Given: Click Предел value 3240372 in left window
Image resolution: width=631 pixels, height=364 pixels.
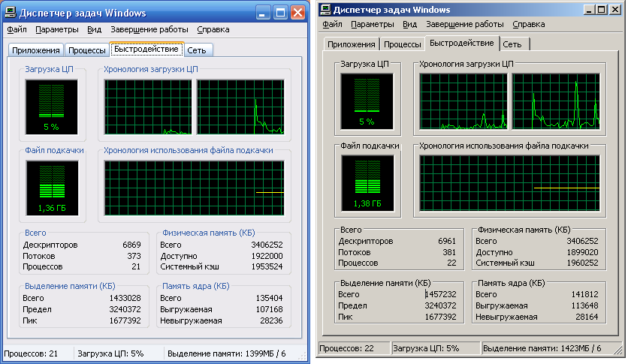Looking at the screenshot, I should [125, 310].
